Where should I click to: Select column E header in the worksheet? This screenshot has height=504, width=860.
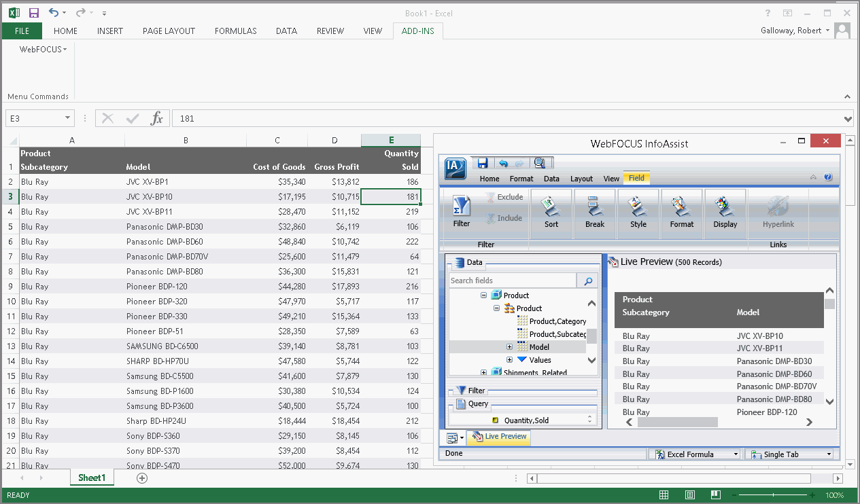(391, 141)
